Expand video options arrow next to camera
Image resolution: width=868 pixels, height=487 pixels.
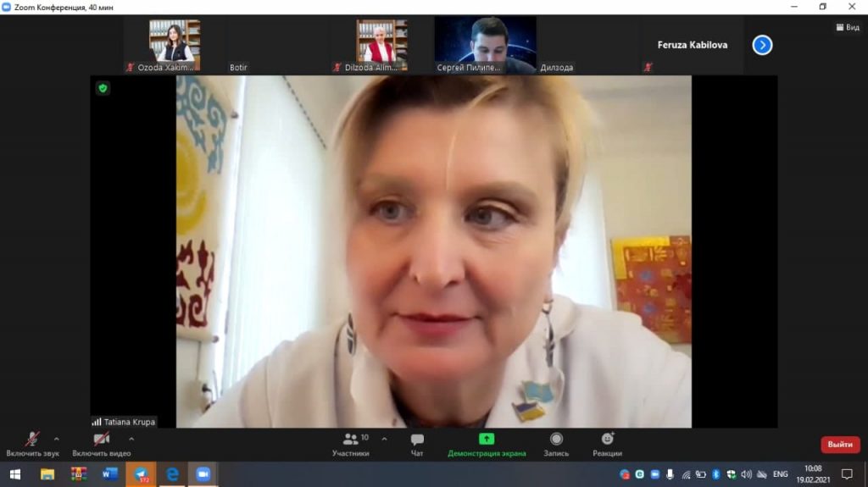pyautogui.click(x=131, y=439)
